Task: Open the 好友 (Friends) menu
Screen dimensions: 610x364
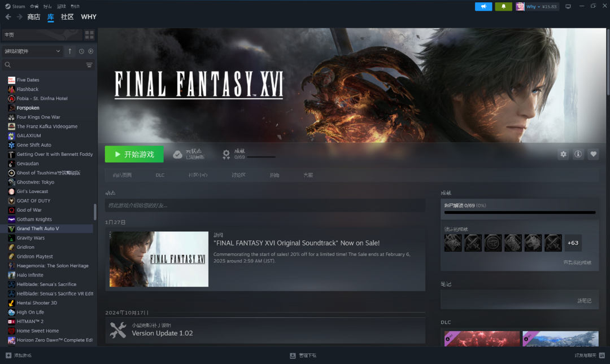Action: [x=47, y=6]
